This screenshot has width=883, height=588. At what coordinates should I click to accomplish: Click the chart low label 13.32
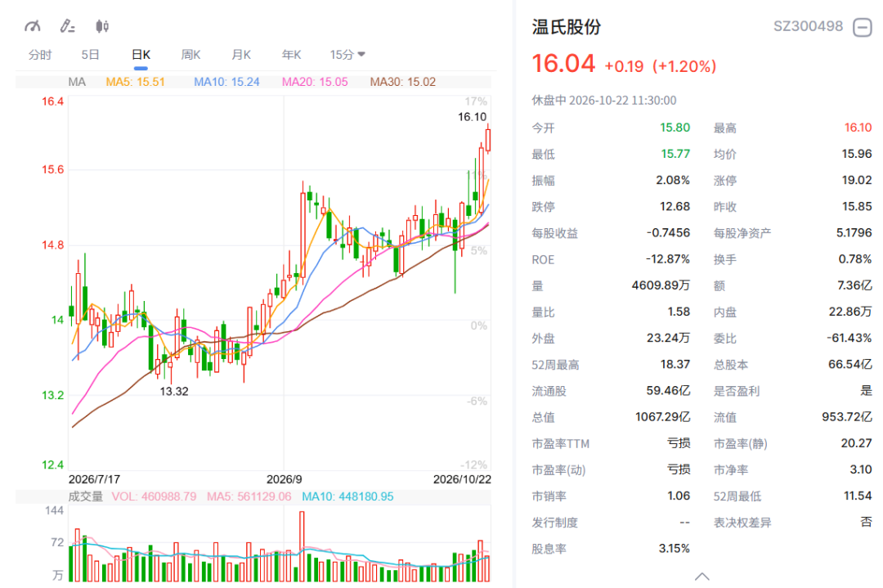[x=174, y=391]
